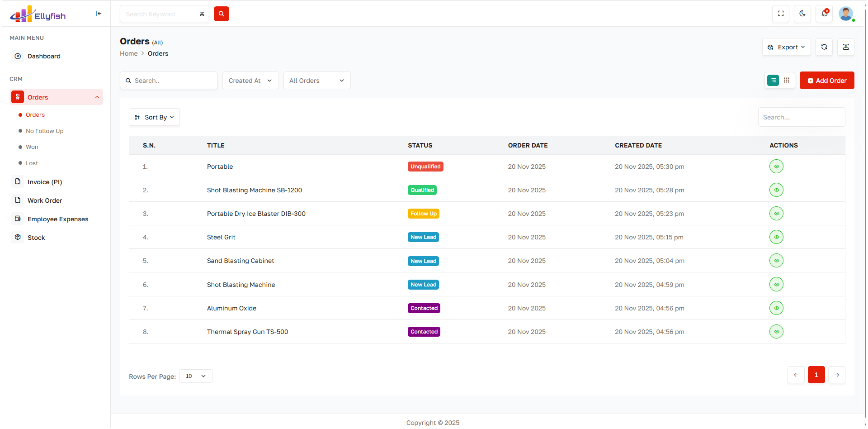The width and height of the screenshot is (868, 429).
Task: Click the Add Order button
Action: (x=826, y=81)
